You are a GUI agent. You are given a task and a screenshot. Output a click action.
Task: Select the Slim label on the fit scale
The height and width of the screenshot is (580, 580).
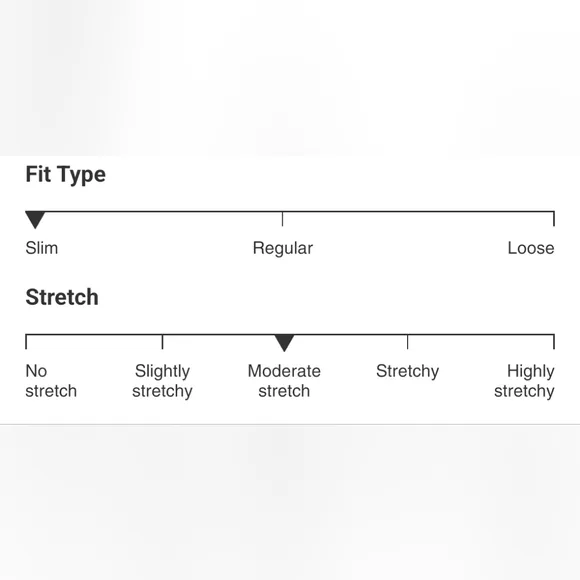coord(42,248)
